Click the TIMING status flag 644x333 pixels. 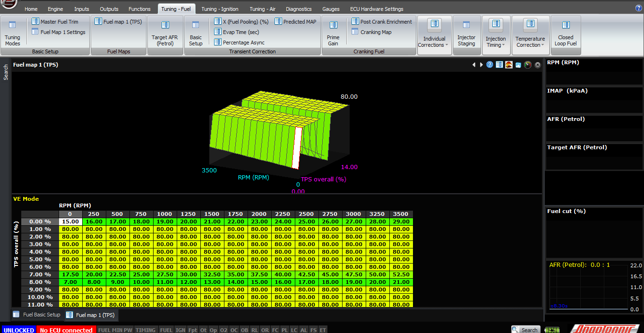(x=146, y=330)
